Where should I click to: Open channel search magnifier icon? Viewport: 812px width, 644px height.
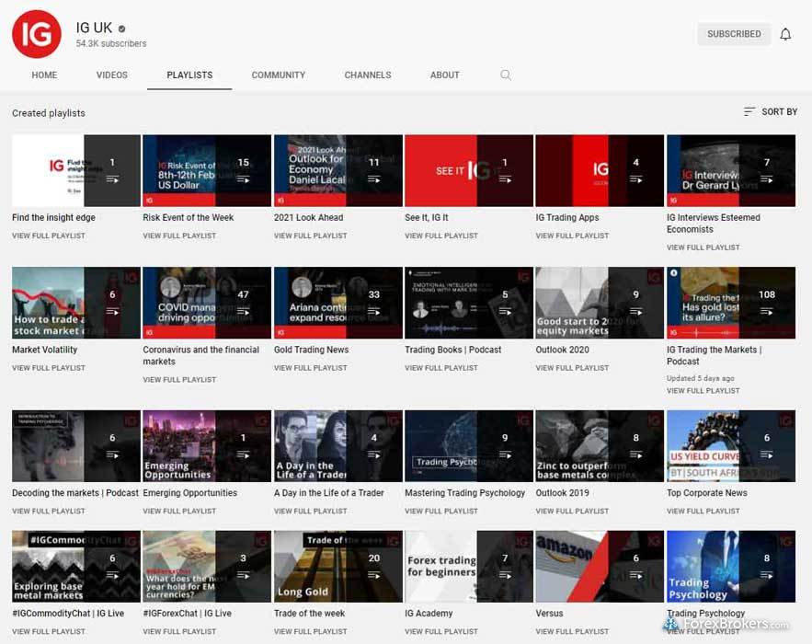pos(506,75)
